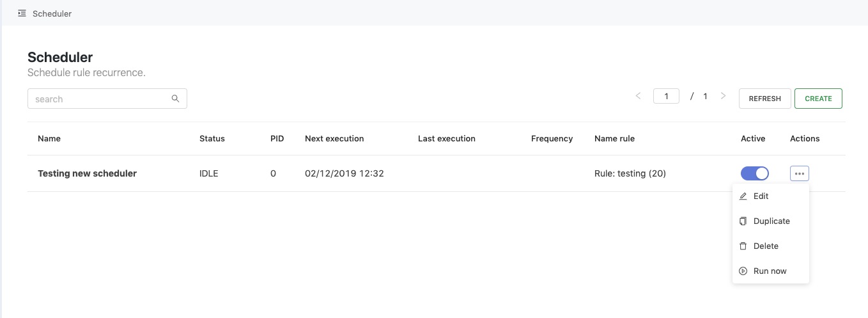This screenshot has height=318, width=868.
Task: Click the REFRESH button
Action: coord(765,99)
